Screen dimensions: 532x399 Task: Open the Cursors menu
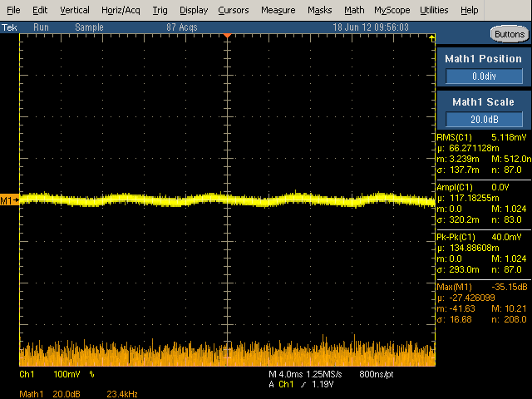pyautogui.click(x=233, y=10)
